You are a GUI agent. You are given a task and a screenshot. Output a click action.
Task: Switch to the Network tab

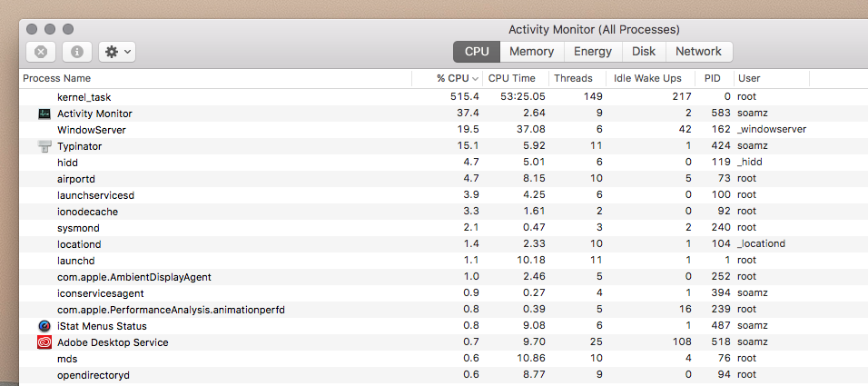point(698,52)
